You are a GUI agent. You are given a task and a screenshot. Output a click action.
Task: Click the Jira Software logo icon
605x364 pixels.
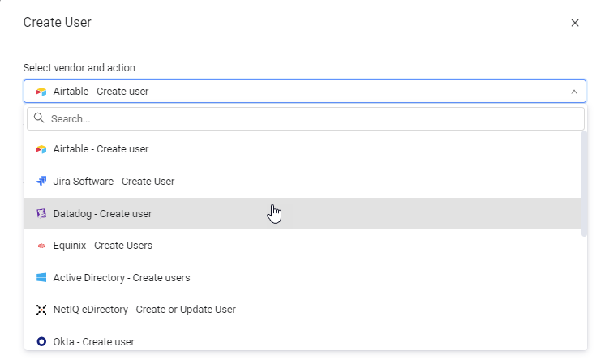click(x=41, y=182)
